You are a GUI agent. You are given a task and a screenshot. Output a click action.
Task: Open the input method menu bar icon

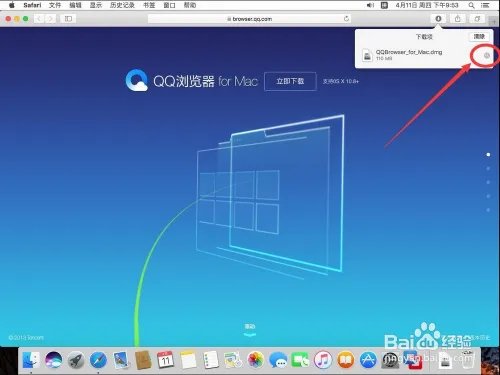[x=384, y=5]
